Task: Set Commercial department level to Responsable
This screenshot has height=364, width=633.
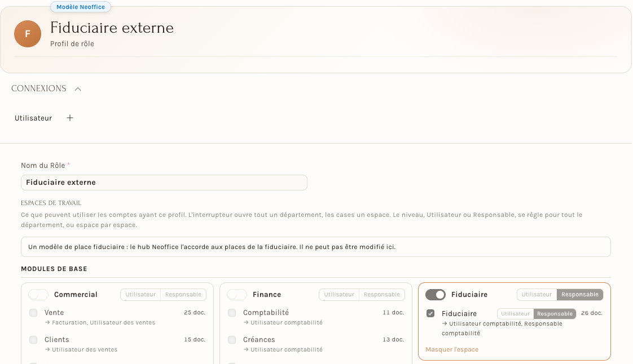Action: click(183, 295)
